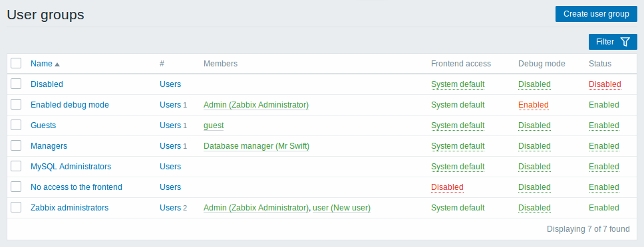
Task: Click Users link in Enabled debug mode row
Action: [x=170, y=104]
